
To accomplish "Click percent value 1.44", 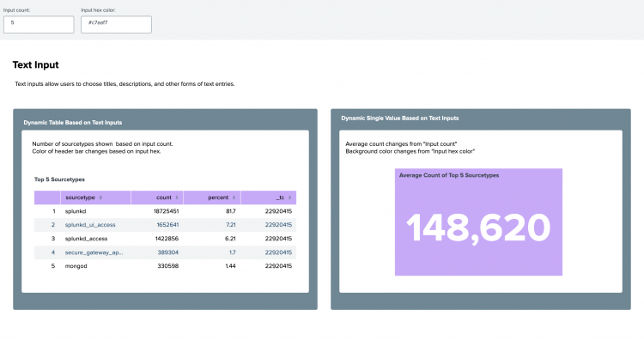I will [230, 266].
